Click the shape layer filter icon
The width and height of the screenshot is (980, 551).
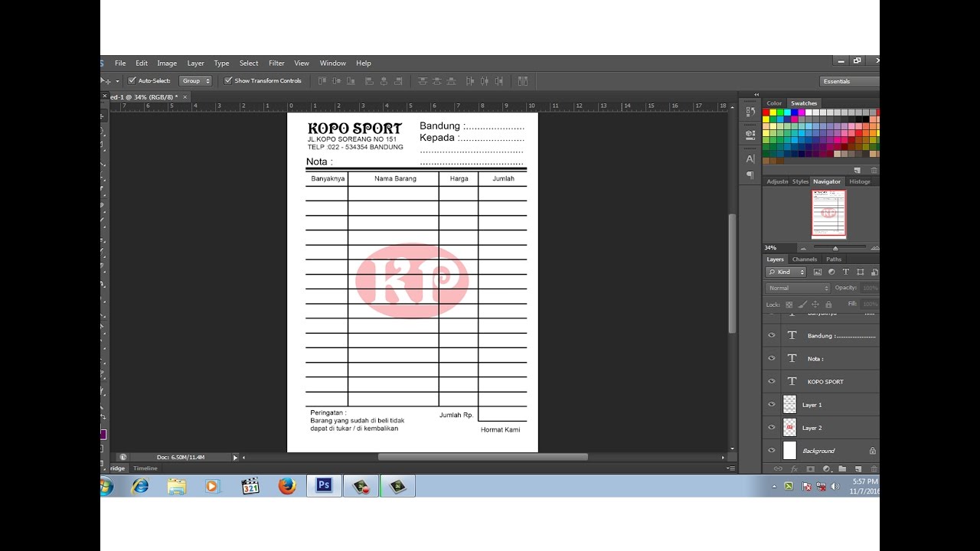[861, 272]
